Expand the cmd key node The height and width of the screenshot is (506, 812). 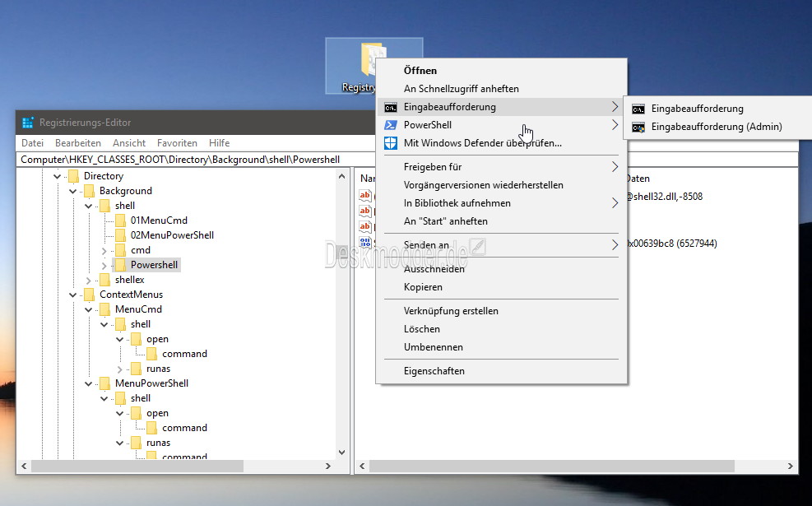[x=104, y=251]
